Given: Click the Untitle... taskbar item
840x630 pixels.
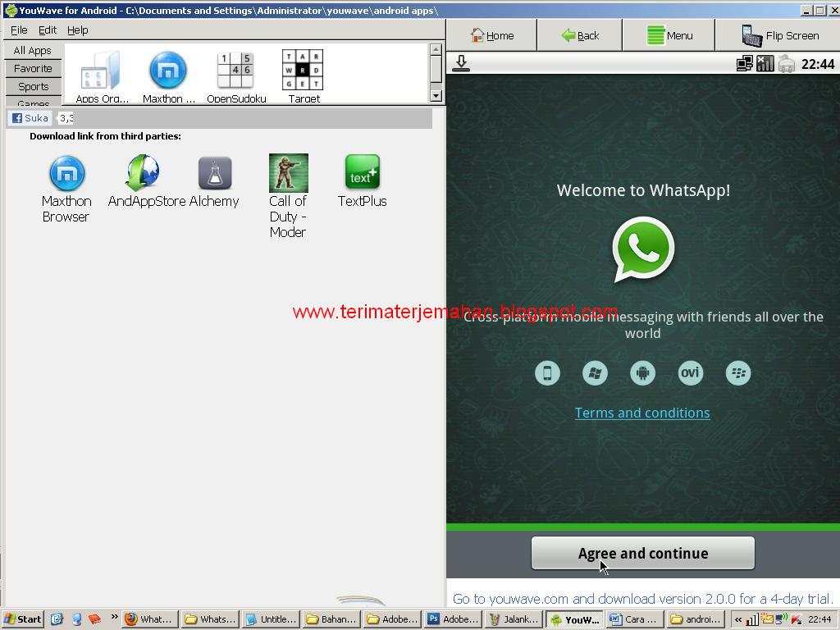Looking at the screenshot, I should (x=271, y=619).
